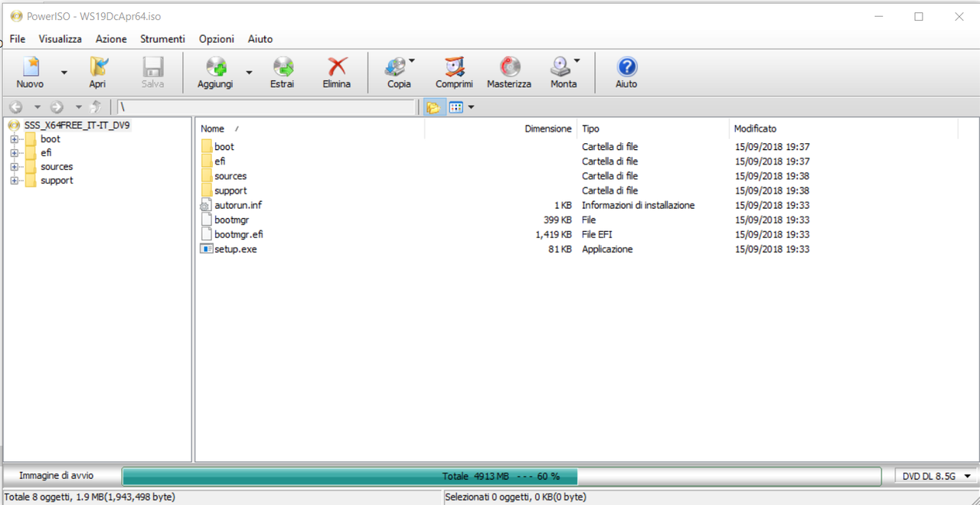Click the PowerISO title bar app icon
The height and width of the screenshot is (505, 980).
[x=16, y=16]
